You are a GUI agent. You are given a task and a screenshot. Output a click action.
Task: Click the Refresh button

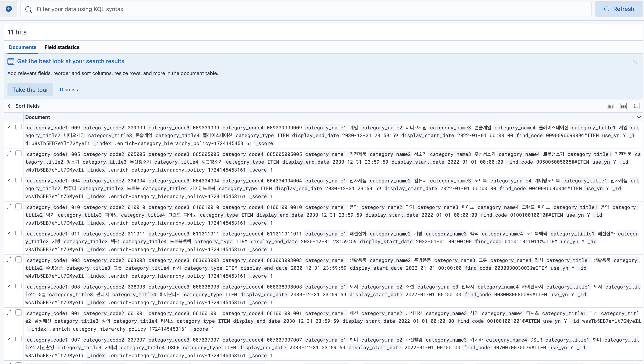pos(619,9)
